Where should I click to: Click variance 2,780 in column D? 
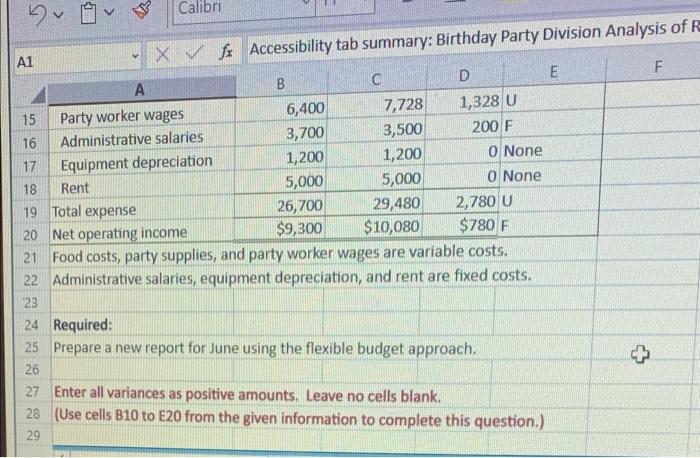pyautogui.click(x=475, y=202)
